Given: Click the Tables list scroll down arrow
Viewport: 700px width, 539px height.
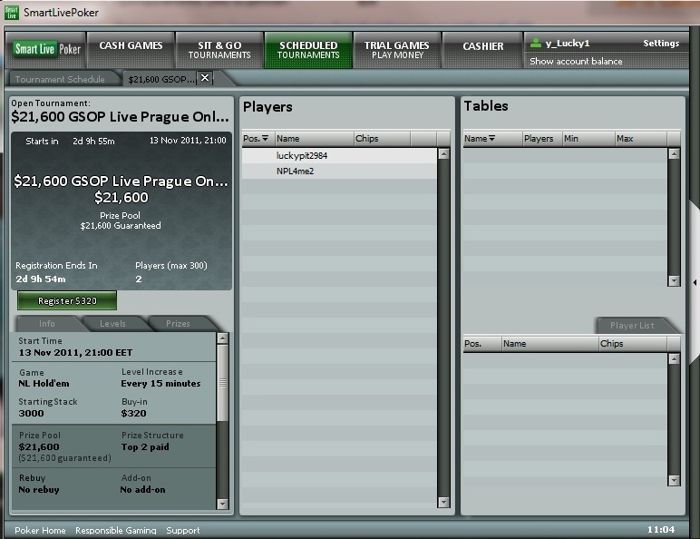Looking at the screenshot, I should 674,280.
